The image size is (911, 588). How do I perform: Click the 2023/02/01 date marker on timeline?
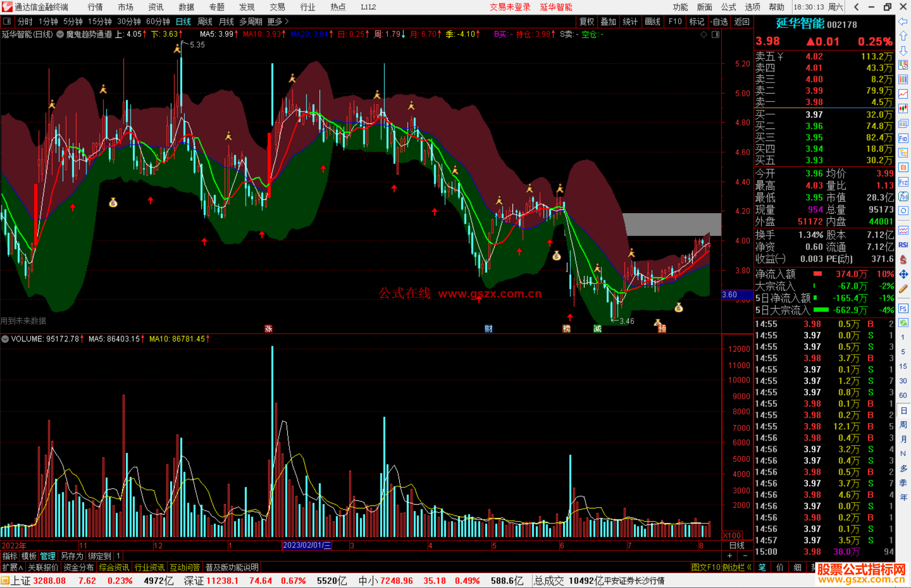(307, 545)
